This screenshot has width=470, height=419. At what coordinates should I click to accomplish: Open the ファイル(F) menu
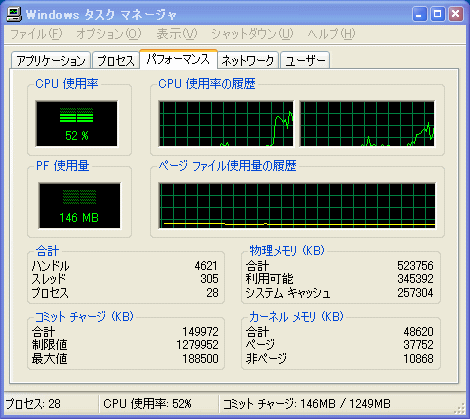[36, 34]
